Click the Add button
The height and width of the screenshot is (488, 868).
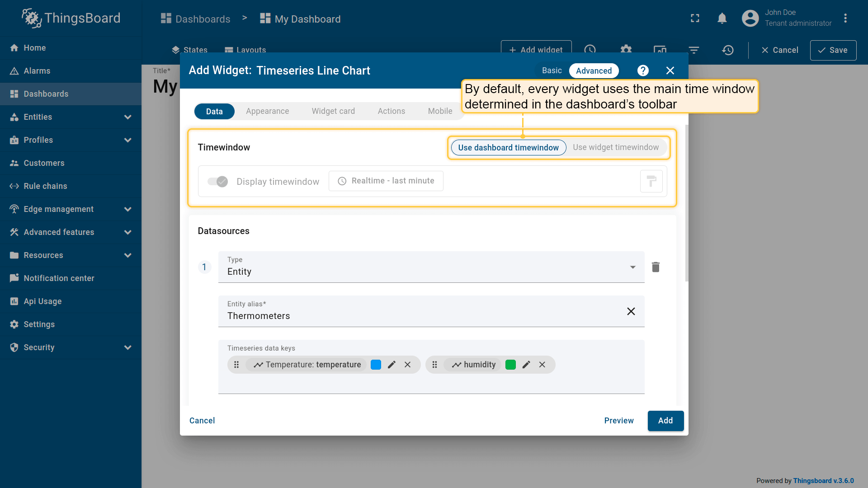point(665,421)
